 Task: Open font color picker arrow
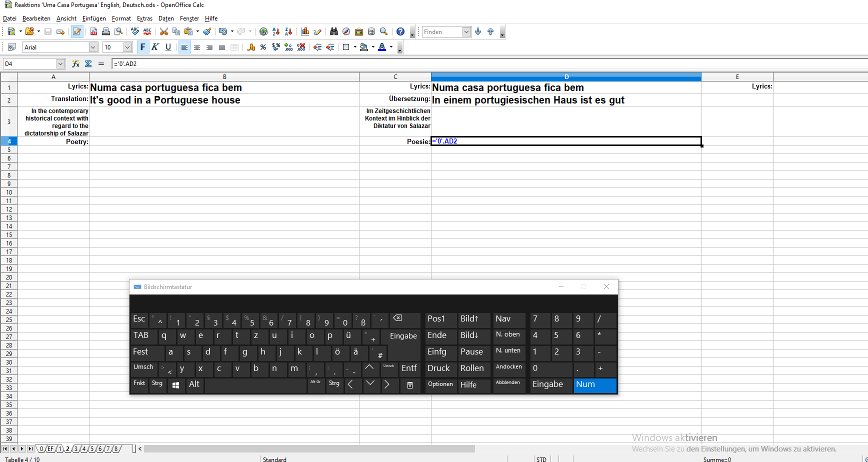pos(391,47)
